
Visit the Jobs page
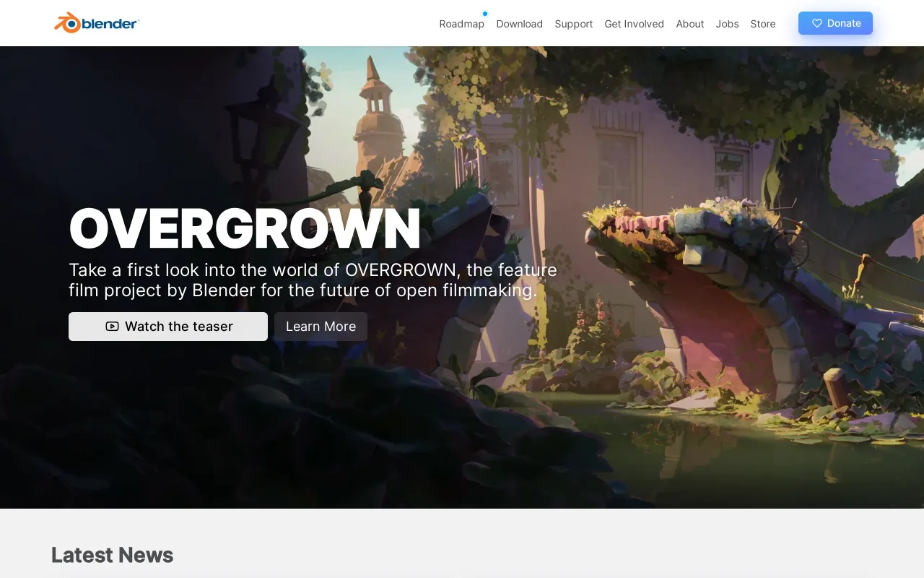(x=727, y=24)
